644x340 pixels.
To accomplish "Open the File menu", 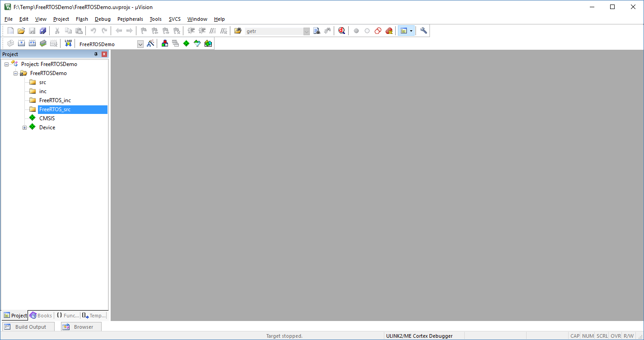I will pos(9,19).
